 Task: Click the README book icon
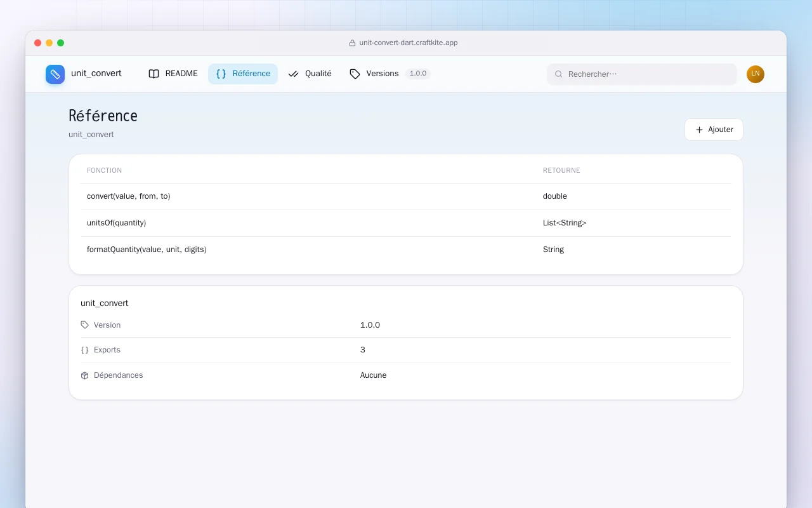[x=154, y=74]
